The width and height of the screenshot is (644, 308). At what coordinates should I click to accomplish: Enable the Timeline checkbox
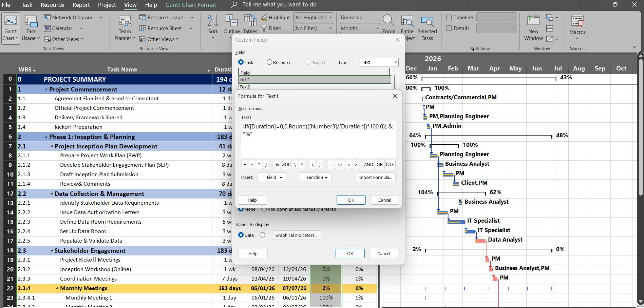(449, 17)
